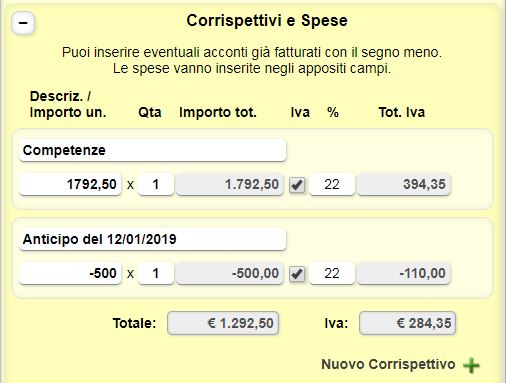The image size is (506, 383).
Task: Click the Totale € 1.292,50 field
Action: [223, 323]
